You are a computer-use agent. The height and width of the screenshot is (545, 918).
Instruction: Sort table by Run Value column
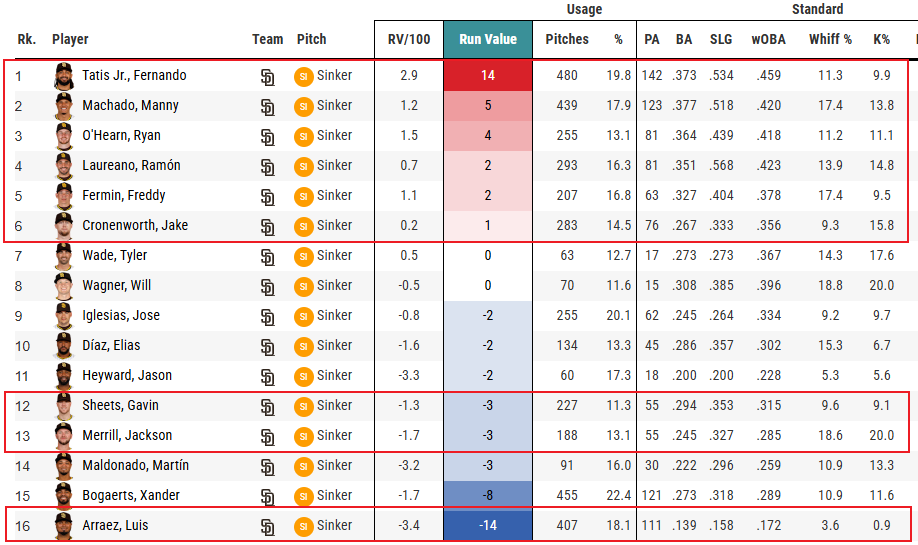coord(488,39)
